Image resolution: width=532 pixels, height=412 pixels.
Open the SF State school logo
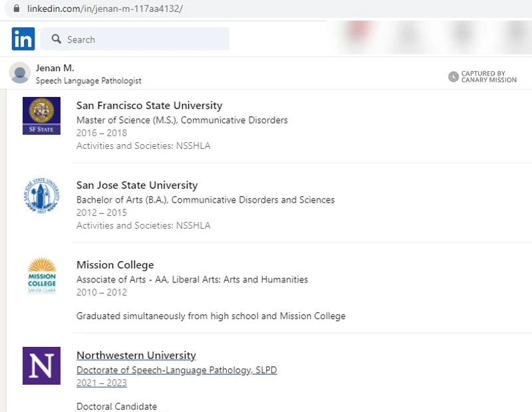[x=41, y=116]
